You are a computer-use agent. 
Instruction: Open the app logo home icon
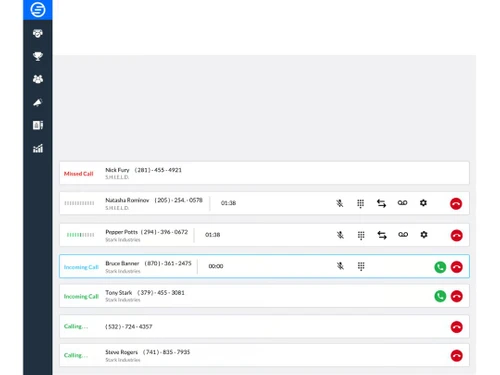pyautogui.click(x=38, y=9)
